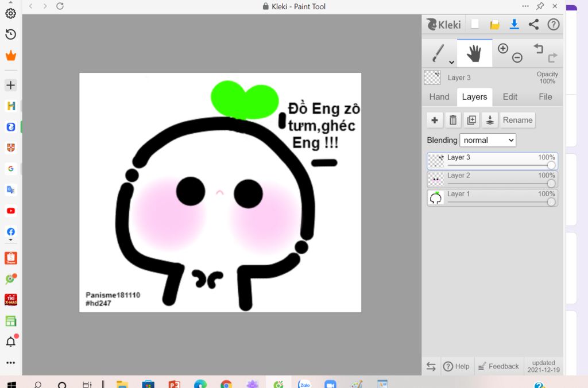Go forward in the browser panel
Screen dimensions: 588x388
[45, 6]
